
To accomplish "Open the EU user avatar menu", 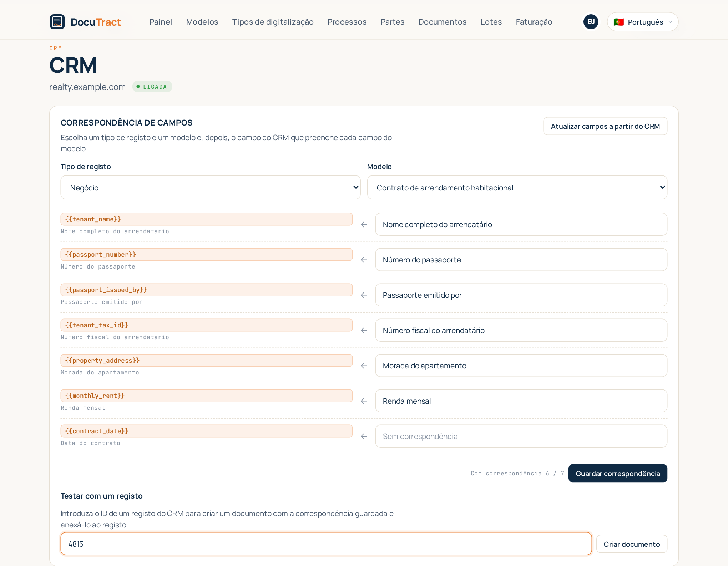I will pos(591,22).
